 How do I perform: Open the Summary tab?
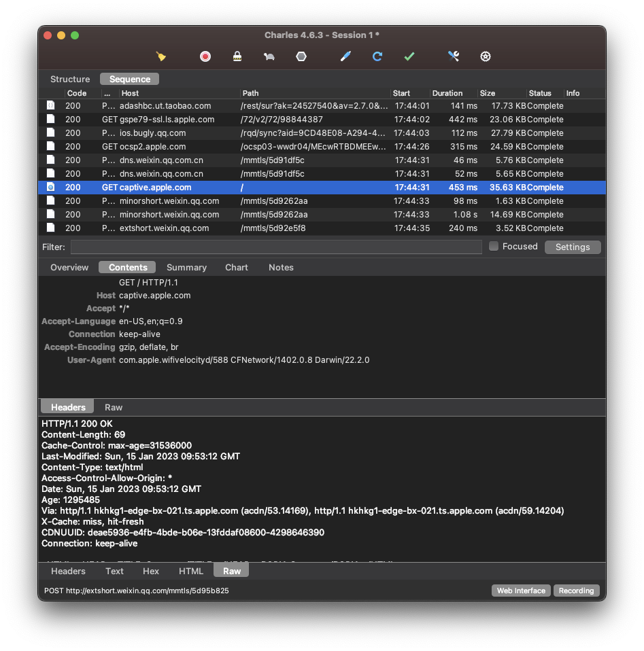click(x=186, y=268)
